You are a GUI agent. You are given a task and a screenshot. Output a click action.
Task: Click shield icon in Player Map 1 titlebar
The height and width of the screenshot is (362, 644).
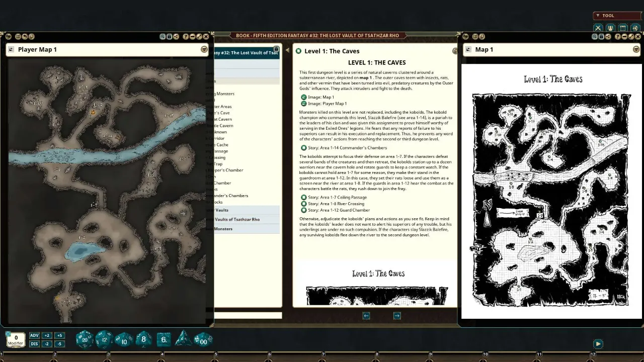pos(9,37)
